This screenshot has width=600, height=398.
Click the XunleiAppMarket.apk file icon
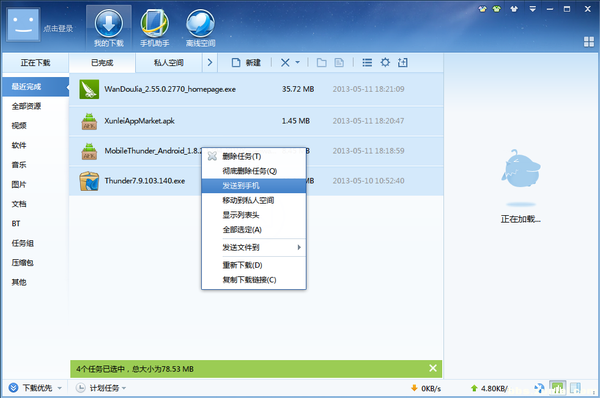(x=89, y=121)
